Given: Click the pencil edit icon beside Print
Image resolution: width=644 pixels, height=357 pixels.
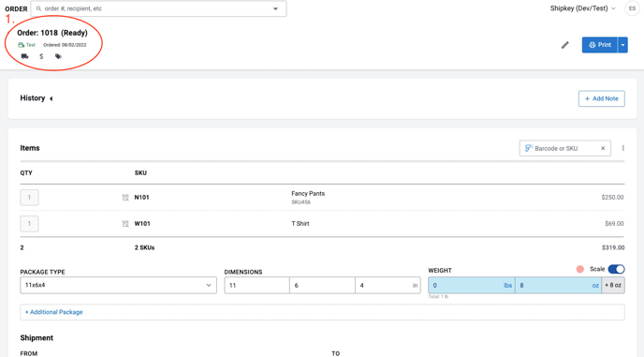Looking at the screenshot, I should pyautogui.click(x=565, y=45).
